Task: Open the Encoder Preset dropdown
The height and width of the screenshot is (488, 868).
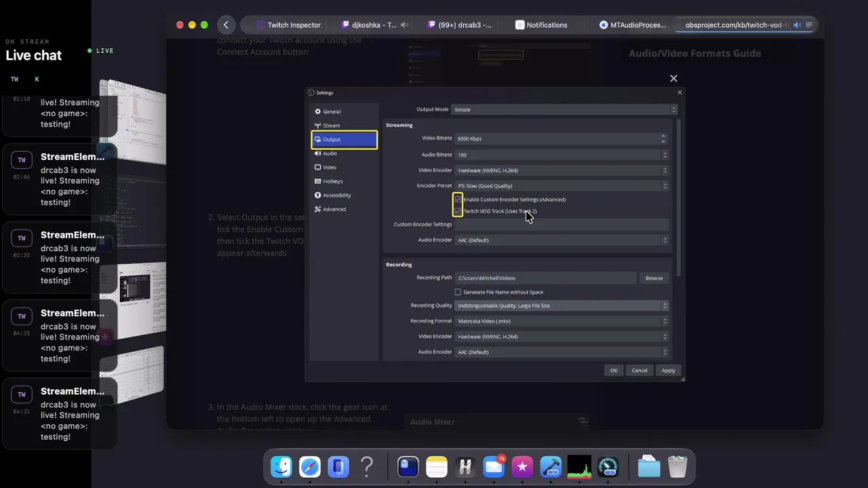Action: [562, 186]
